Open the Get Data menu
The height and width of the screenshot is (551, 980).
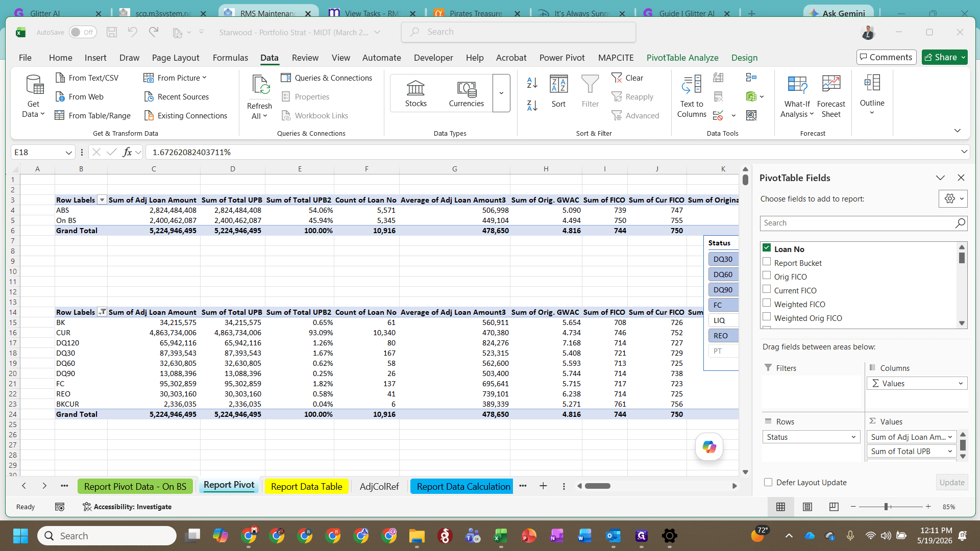click(x=34, y=96)
